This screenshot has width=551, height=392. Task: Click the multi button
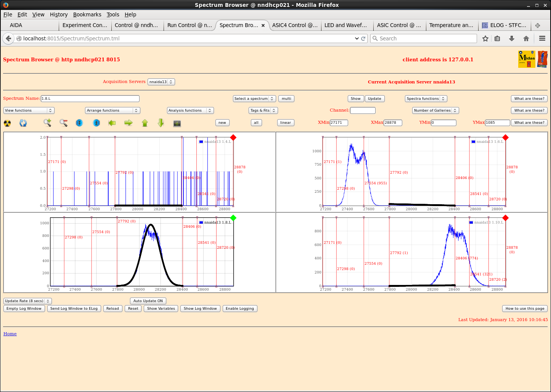pyautogui.click(x=286, y=99)
